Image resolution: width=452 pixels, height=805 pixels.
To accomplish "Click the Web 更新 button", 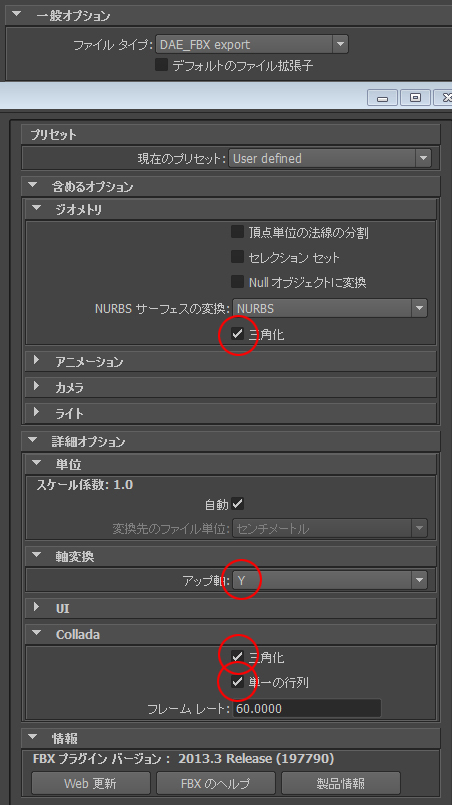I will coord(91,783).
